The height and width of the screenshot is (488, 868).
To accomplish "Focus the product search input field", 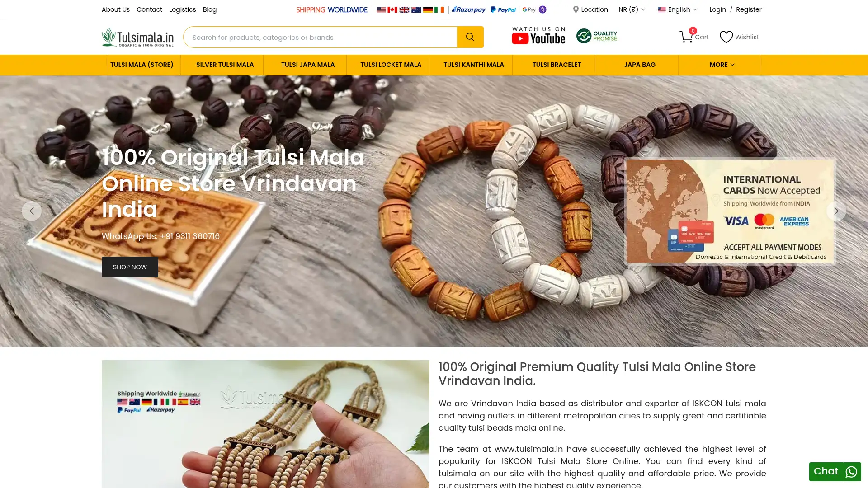I will click(320, 37).
